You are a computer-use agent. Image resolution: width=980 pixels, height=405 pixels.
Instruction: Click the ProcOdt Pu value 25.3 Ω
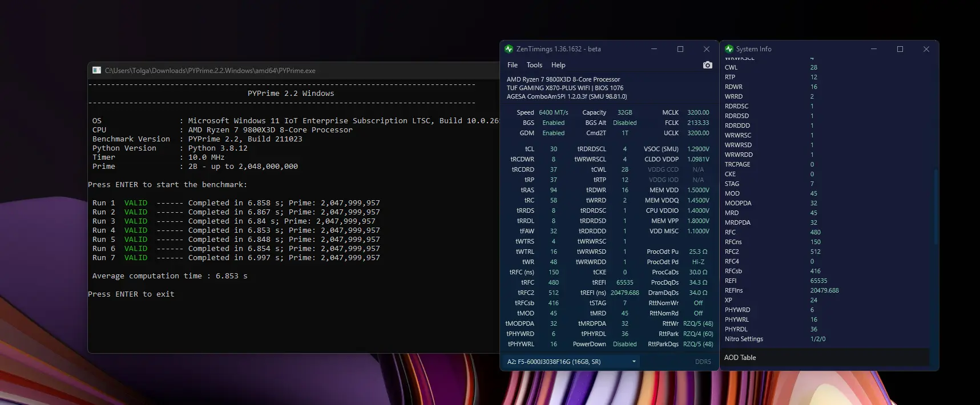(x=698, y=252)
